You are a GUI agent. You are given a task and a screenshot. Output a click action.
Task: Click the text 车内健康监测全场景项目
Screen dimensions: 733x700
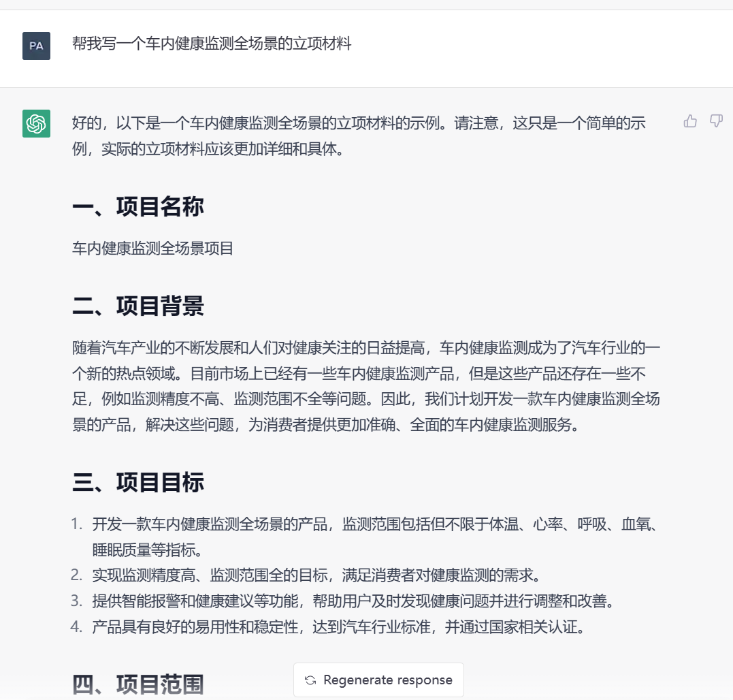click(153, 249)
